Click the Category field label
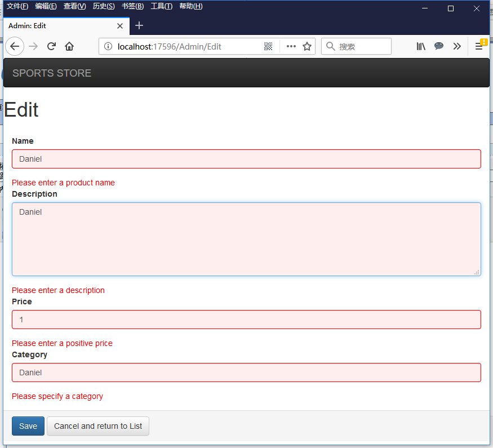 [29, 354]
